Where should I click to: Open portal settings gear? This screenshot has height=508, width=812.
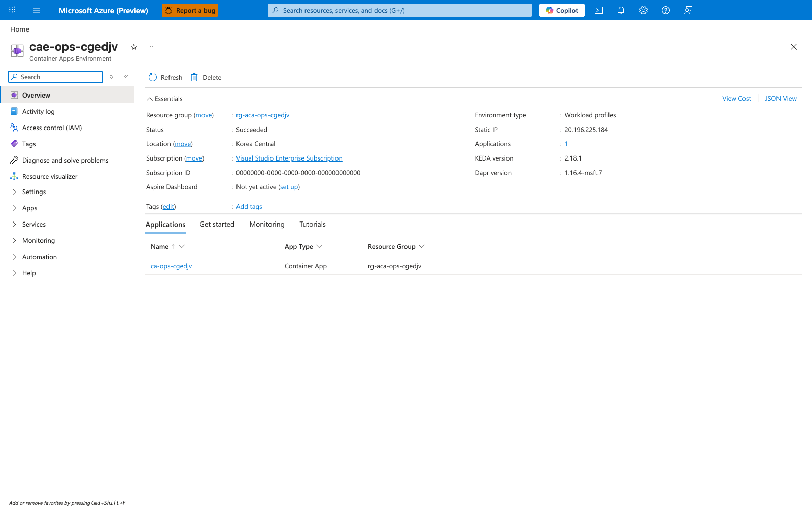tap(644, 10)
